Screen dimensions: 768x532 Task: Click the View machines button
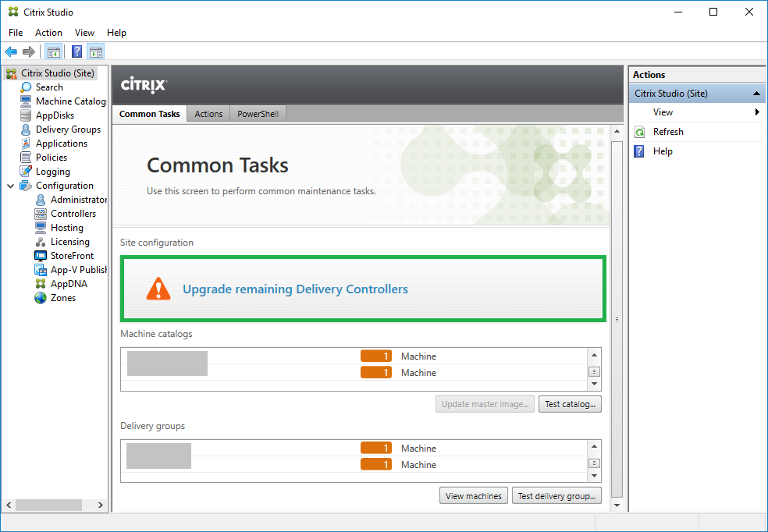[x=475, y=496]
